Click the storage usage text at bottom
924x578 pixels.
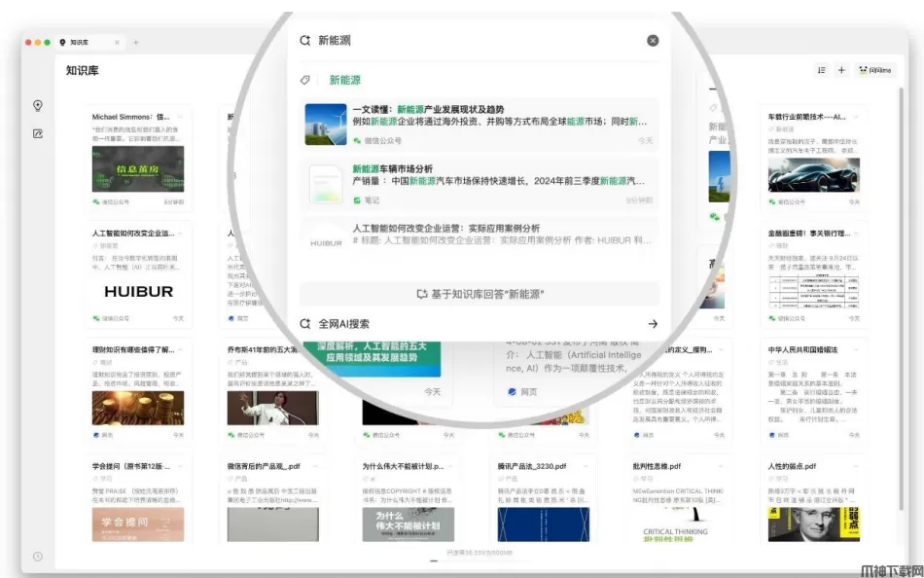point(480,553)
